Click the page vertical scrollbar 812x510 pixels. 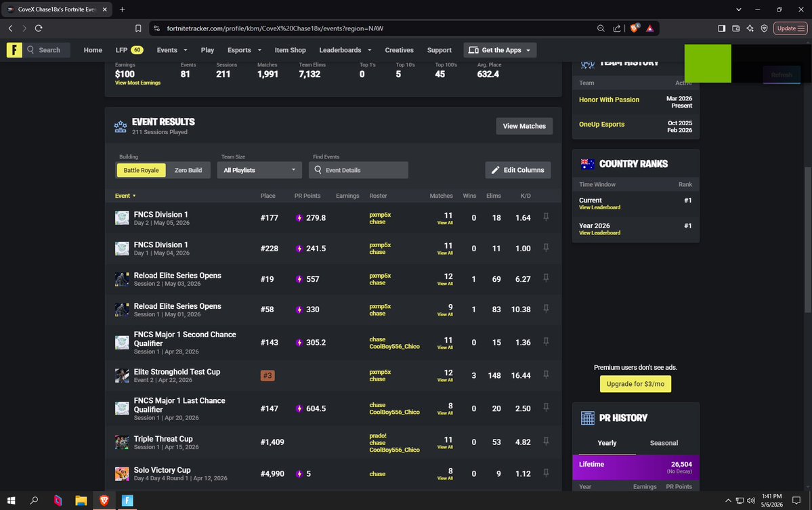(808, 238)
